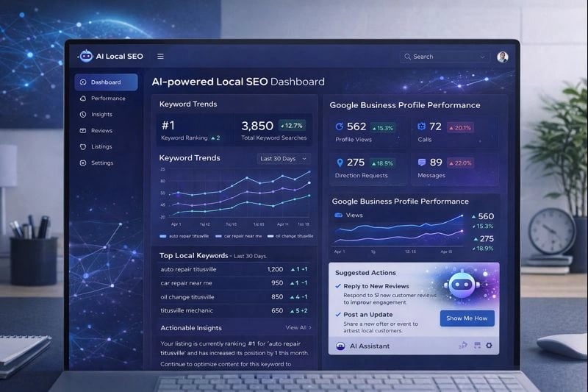Click the Profile Views refresh icon

pos(340,126)
